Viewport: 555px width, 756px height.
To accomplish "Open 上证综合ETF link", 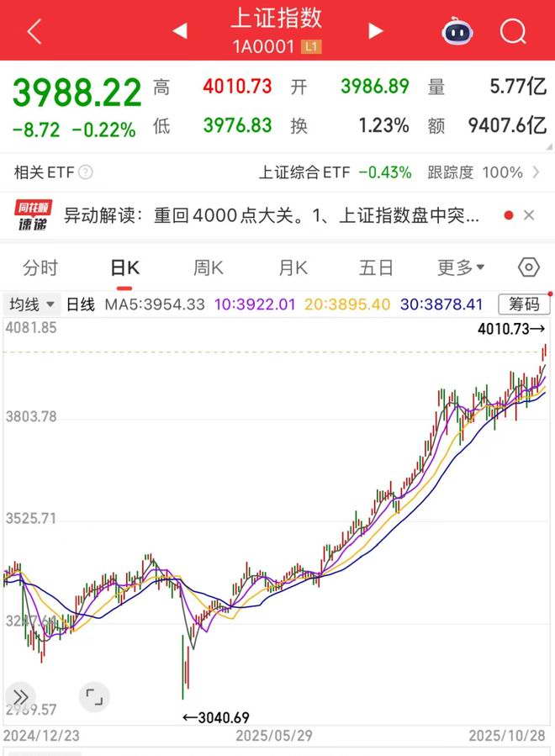I will pyautogui.click(x=335, y=172).
